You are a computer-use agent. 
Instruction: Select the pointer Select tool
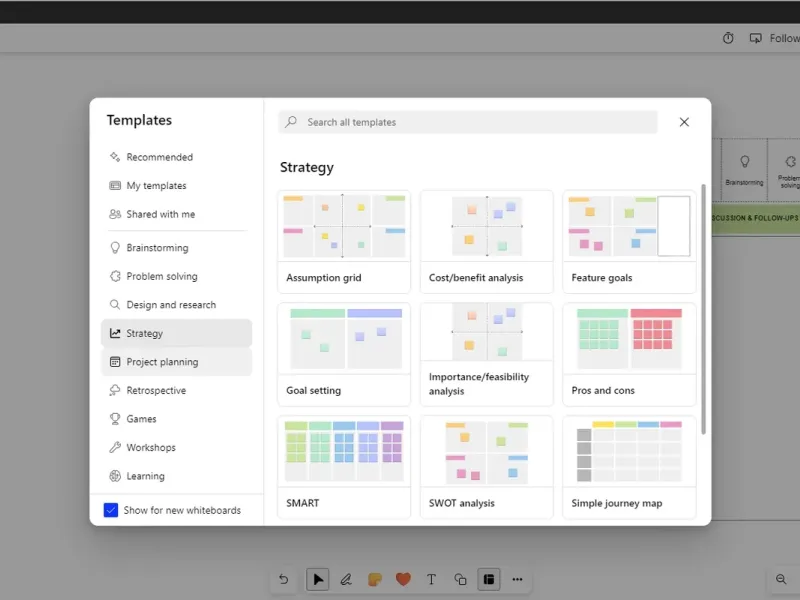tap(317, 579)
